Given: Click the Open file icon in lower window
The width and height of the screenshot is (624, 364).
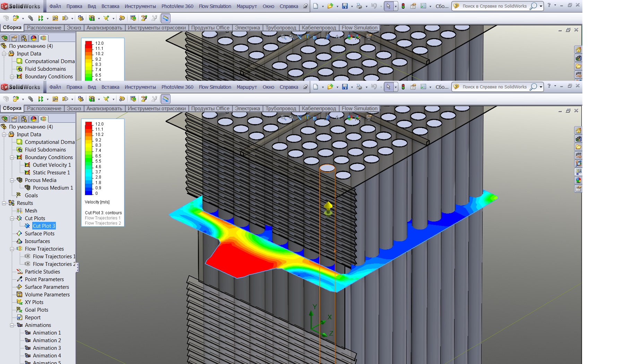Looking at the screenshot, I should point(330,87).
